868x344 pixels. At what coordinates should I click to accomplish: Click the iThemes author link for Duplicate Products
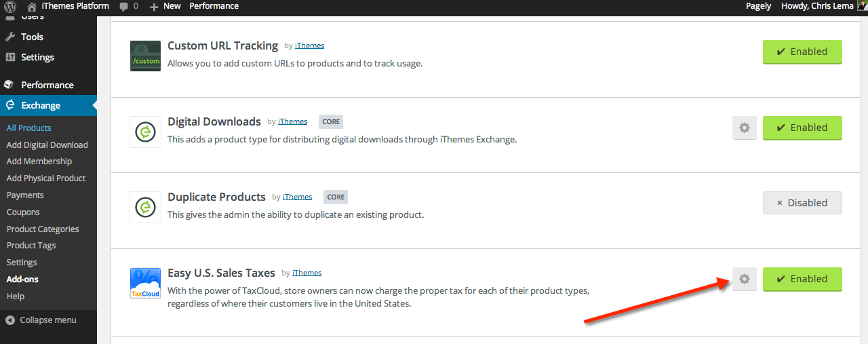tap(297, 197)
